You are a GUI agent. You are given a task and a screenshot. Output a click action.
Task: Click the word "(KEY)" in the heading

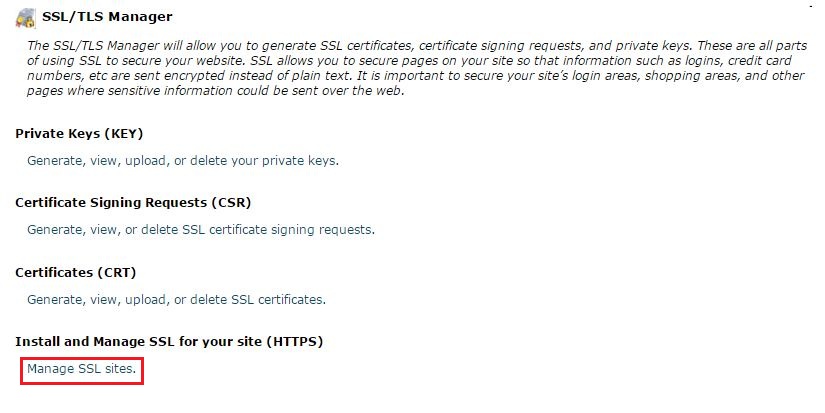click(137, 134)
